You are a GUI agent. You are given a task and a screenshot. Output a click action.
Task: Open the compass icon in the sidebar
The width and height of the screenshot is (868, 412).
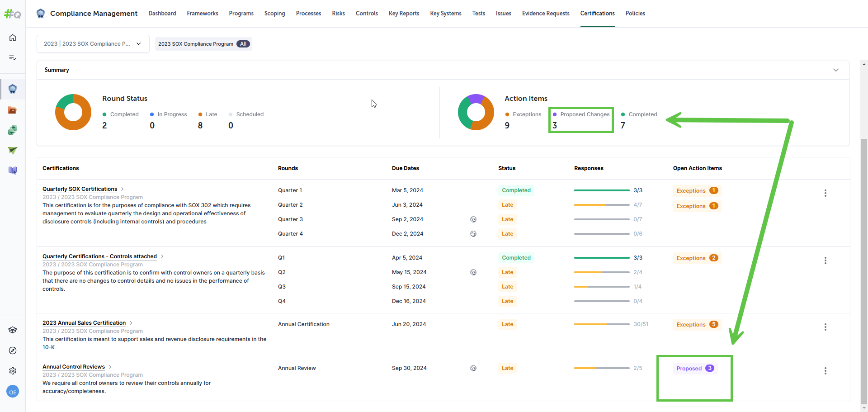click(x=13, y=350)
